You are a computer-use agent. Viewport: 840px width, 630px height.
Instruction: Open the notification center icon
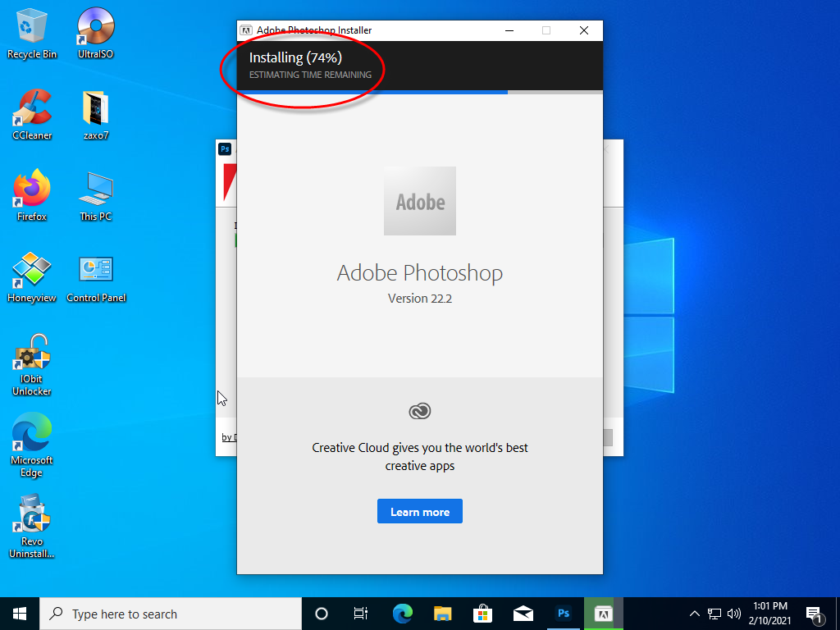click(x=815, y=614)
